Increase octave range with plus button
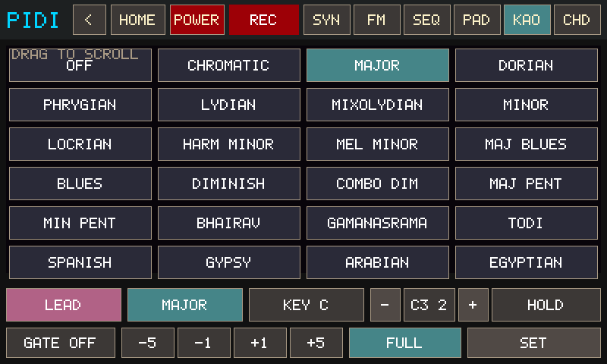The height and width of the screenshot is (364, 607). [x=473, y=305]
